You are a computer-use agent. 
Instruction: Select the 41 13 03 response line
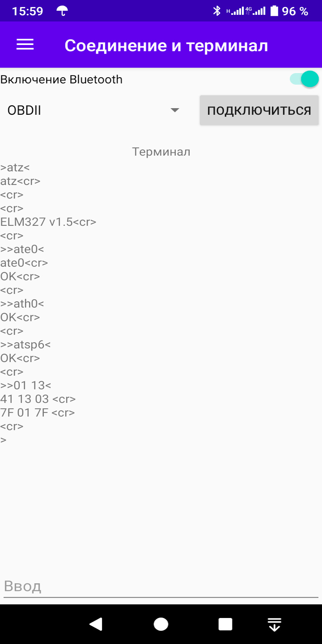click(x=38, y=399)
